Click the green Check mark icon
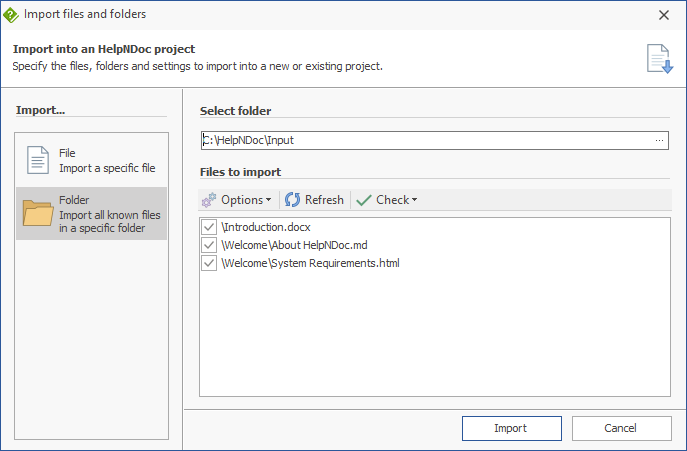The width and height of the screenshot is (687, 451). click(364, 200)
